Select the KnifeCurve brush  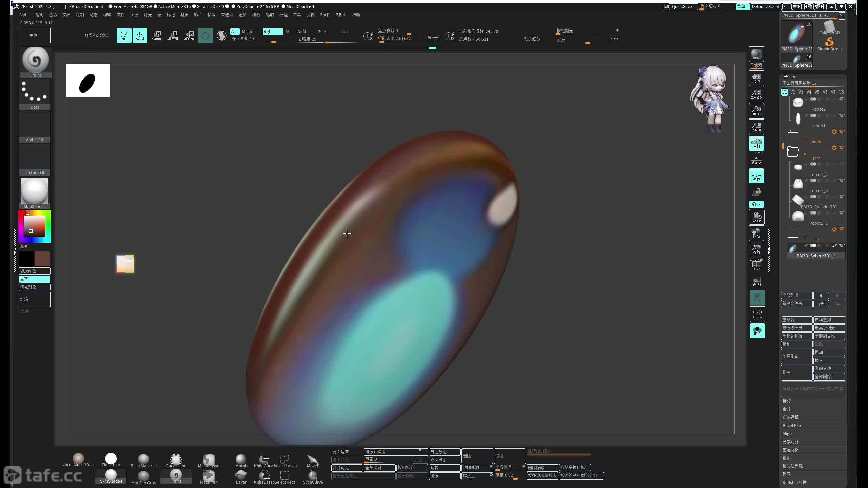click(x=264, y=461)
